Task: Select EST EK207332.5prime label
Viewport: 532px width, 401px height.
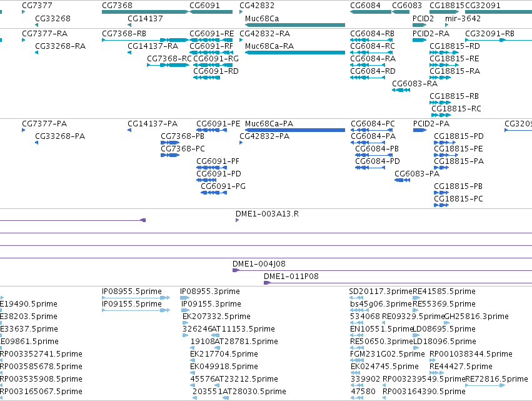Action: [216, 317]
